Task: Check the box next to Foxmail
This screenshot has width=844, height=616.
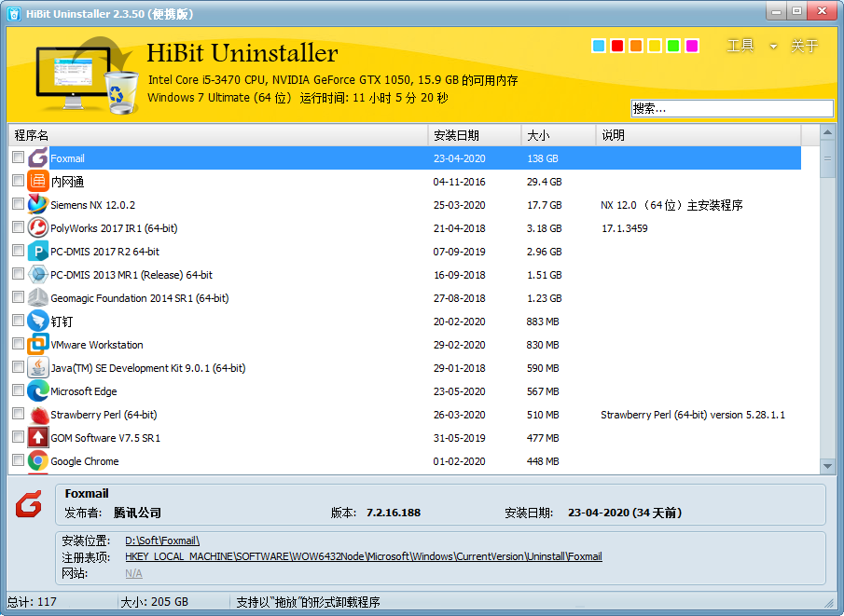Action: tap(19, 157)
